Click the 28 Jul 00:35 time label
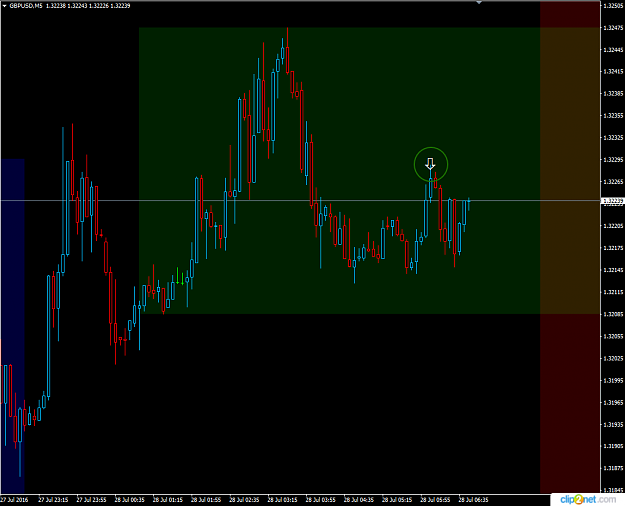 (130, 500)
